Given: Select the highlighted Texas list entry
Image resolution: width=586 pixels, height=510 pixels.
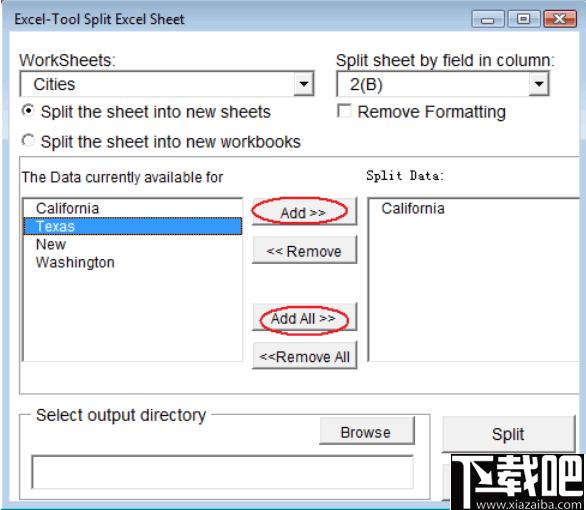Looking at the screenshot, I should point(133,226).
